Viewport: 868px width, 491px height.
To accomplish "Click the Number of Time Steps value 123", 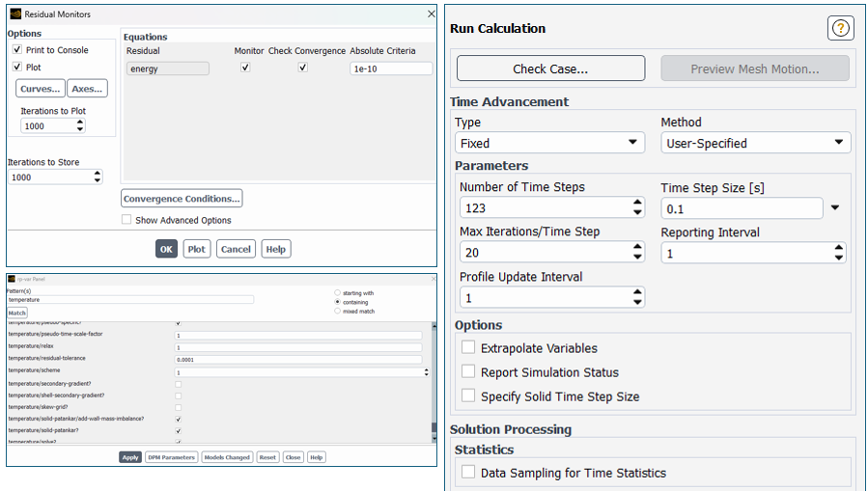I will click(476, 208).
